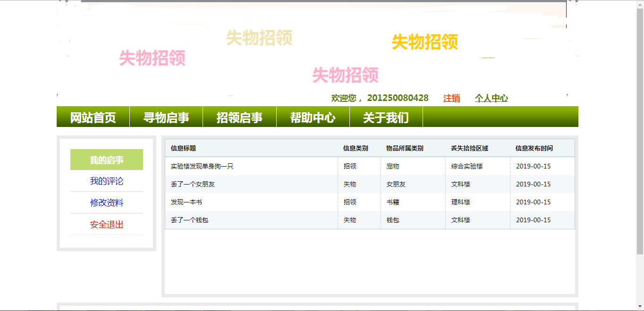Open 修改资料 in the sidebar
This screenshot has width=644, height=311.
tap(107, 203)
